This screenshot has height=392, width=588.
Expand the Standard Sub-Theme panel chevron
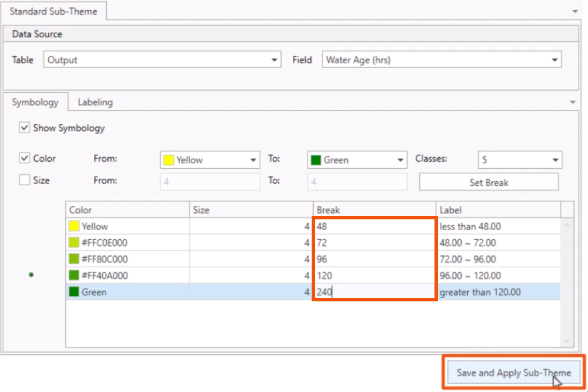click(576, 11)
